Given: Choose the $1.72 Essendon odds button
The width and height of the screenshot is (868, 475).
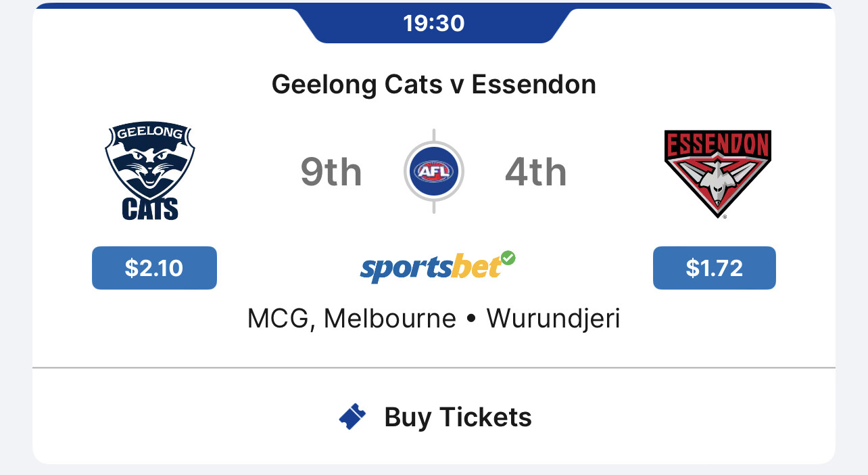Looking at the screenshot, I should pyautogui.click(x=714, y=268).
